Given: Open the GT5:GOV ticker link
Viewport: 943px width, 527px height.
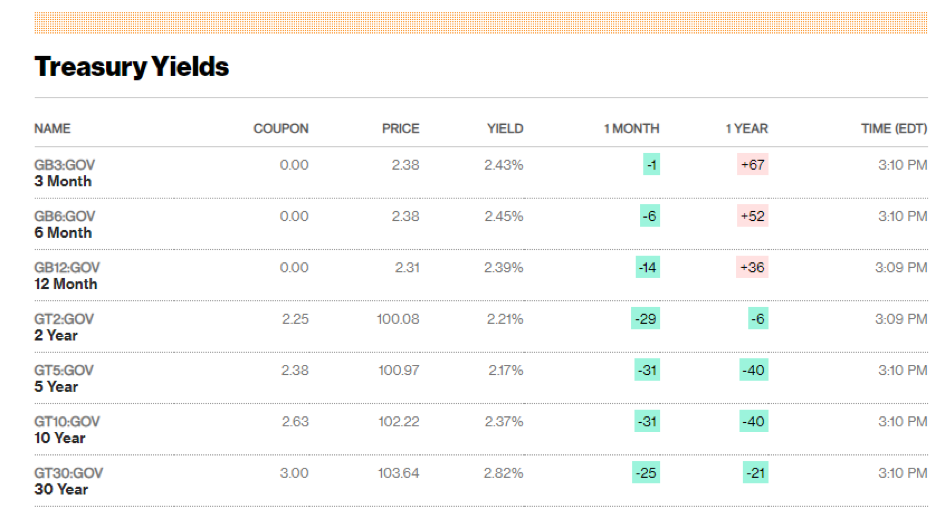Looking at the screenshot, I should pos(64,371).
